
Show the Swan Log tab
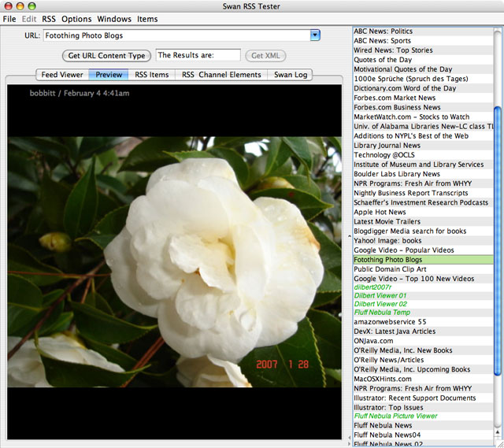291,76
